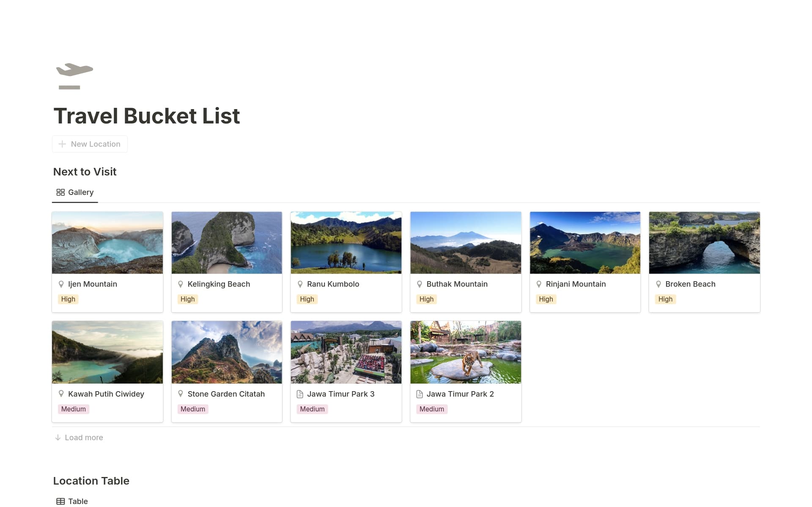Select the Gallery view grid icon

click(60, 192)
